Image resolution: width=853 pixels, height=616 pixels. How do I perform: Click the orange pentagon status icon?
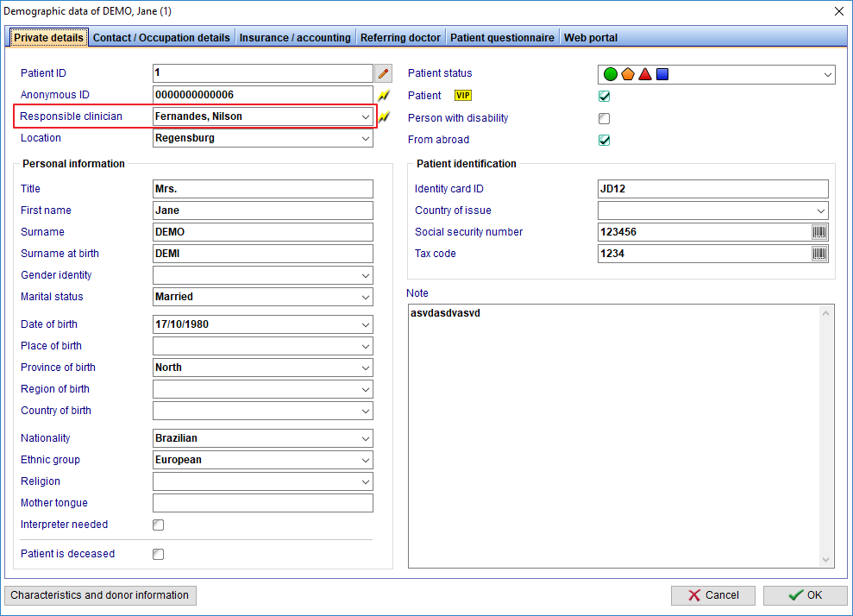pos(628,74)
